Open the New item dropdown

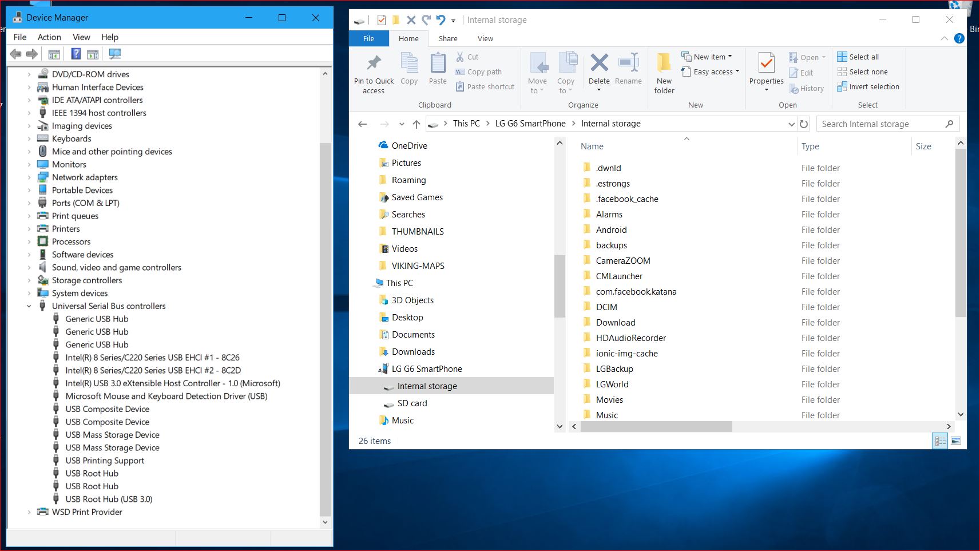pos(707,57)
